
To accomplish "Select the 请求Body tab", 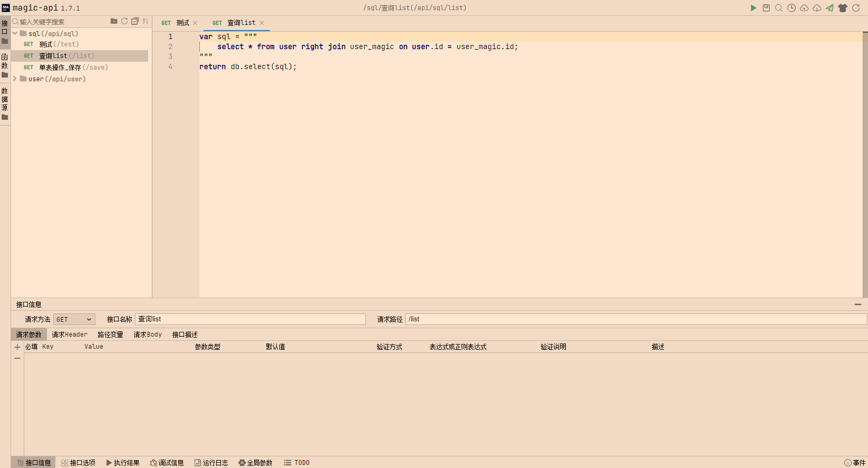I will pos(148,335).
